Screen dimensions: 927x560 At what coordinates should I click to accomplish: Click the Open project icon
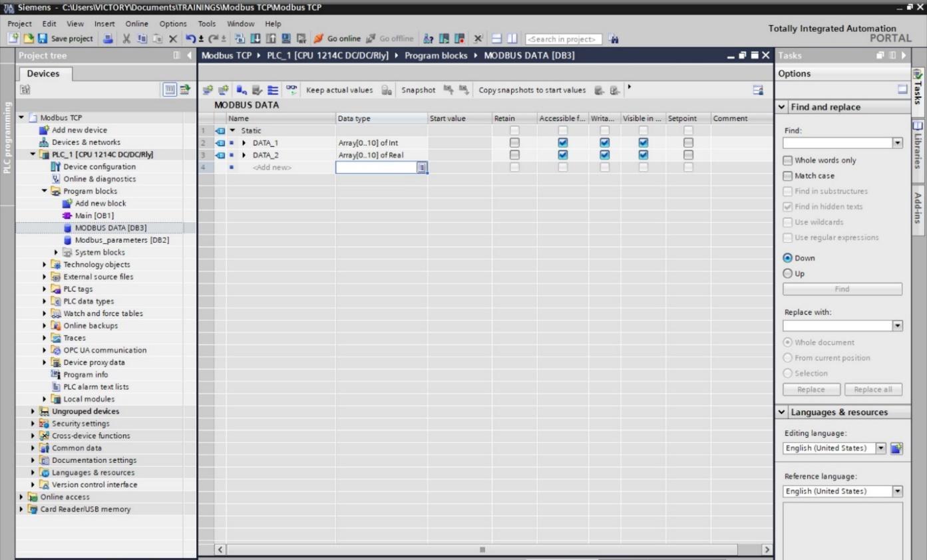coord(29,39)
